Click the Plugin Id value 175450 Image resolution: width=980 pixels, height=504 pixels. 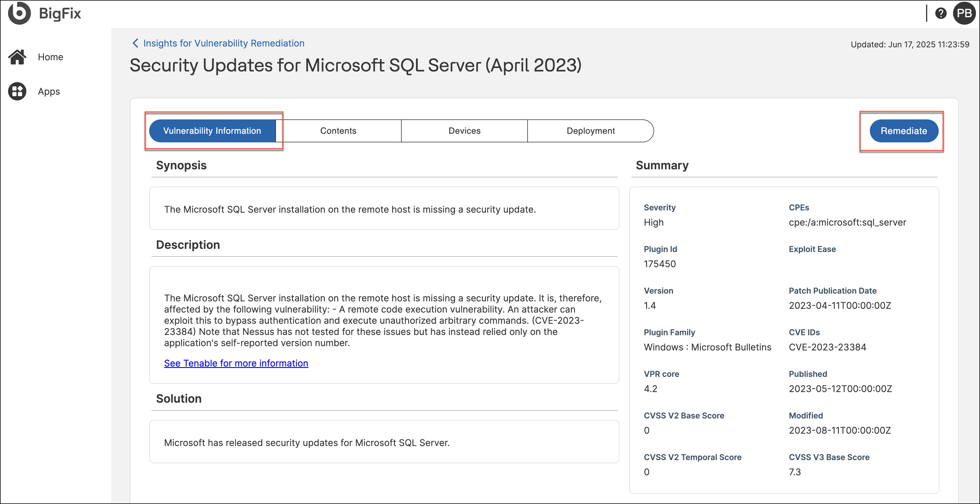pyautogui.click(x=660, y=264)
